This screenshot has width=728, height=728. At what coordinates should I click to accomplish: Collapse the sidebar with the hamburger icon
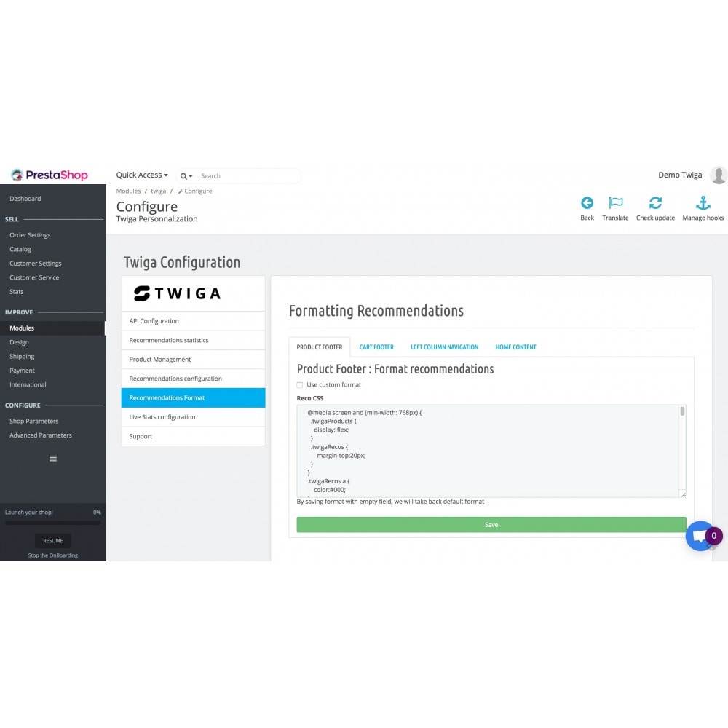click(53, 458)
